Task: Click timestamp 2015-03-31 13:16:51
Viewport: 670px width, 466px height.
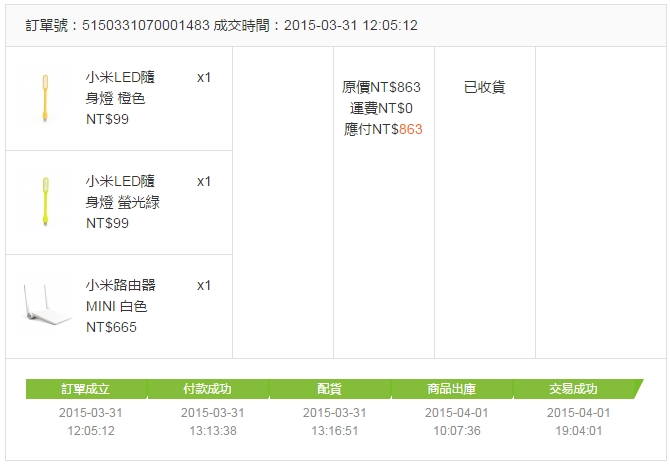Action: 335,422
